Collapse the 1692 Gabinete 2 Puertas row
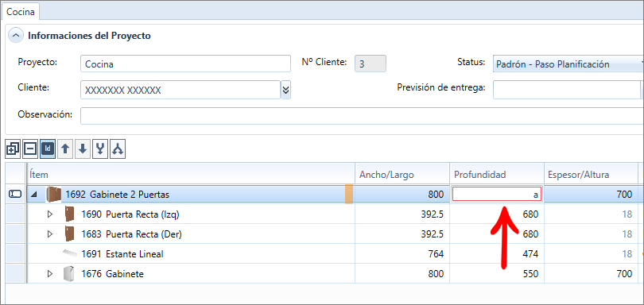The width and height of the screenshot is (644, 305). [35, 195]
